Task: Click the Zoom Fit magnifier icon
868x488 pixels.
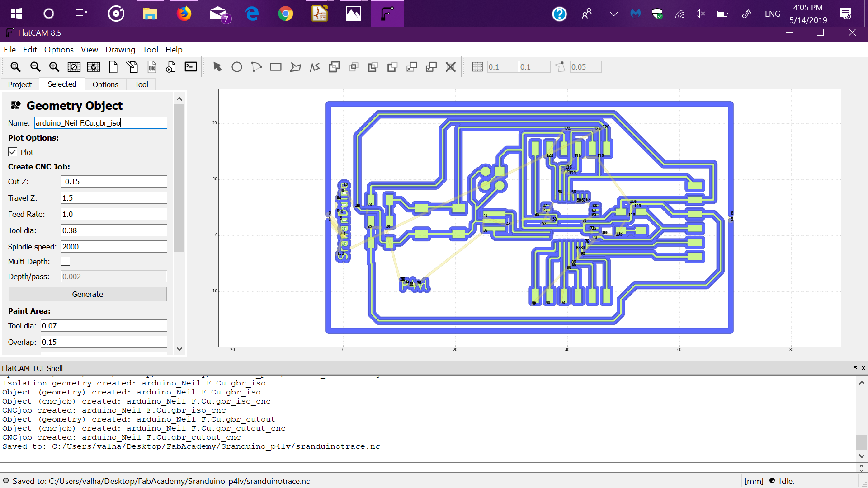Action: [15, 67]
